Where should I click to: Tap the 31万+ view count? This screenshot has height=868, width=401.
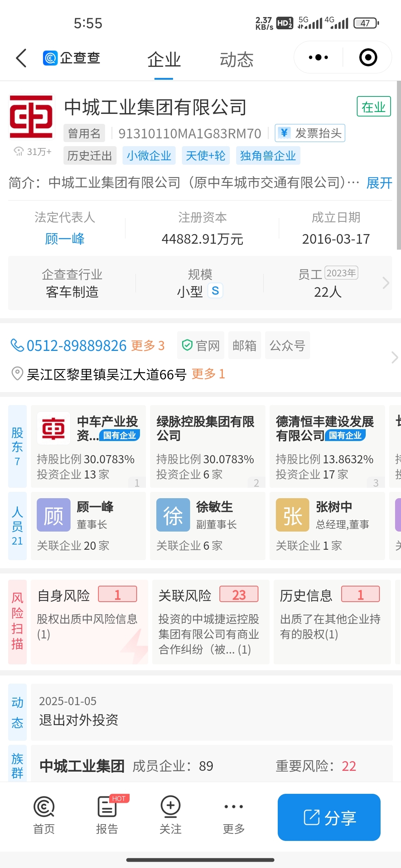(x=33, y=151)
